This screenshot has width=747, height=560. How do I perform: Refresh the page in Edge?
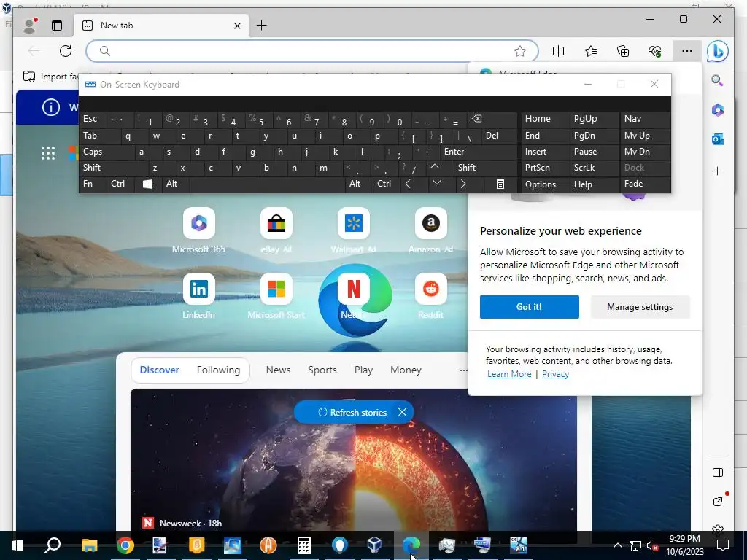point(66,51)
